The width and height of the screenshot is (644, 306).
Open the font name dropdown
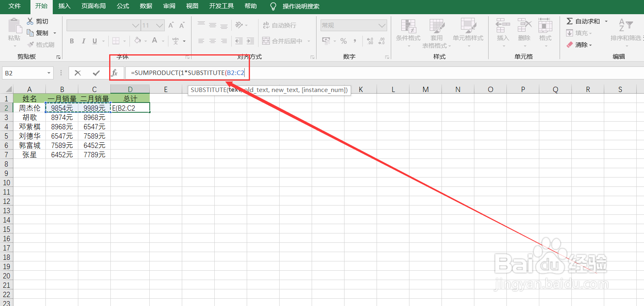[136, 26]
